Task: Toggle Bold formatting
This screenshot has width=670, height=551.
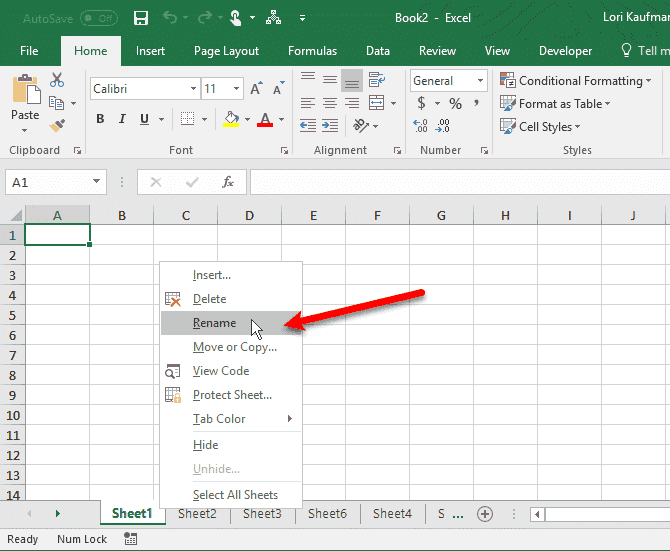Action: (x=100, y=119)
